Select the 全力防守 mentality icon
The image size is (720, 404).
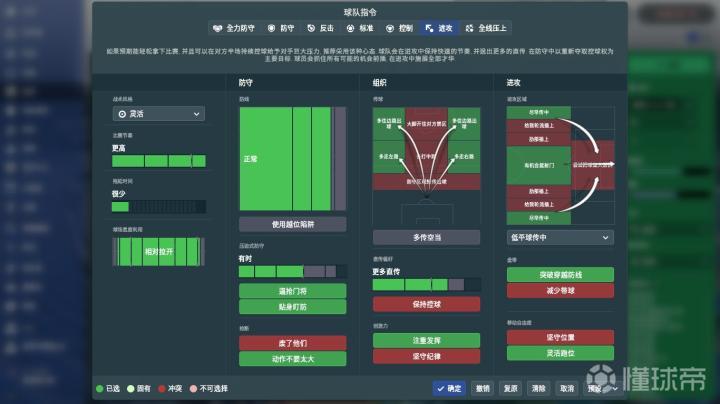(219, 29)
